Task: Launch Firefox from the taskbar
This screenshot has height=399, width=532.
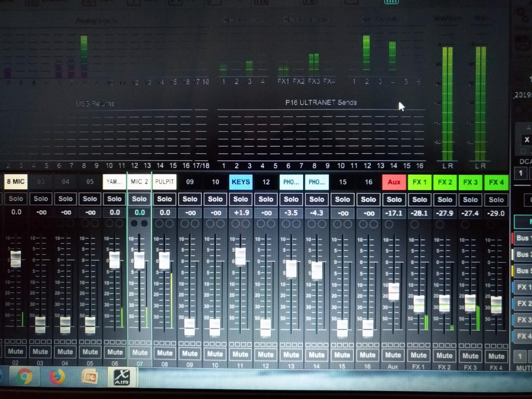Action: tap(57, 377)
